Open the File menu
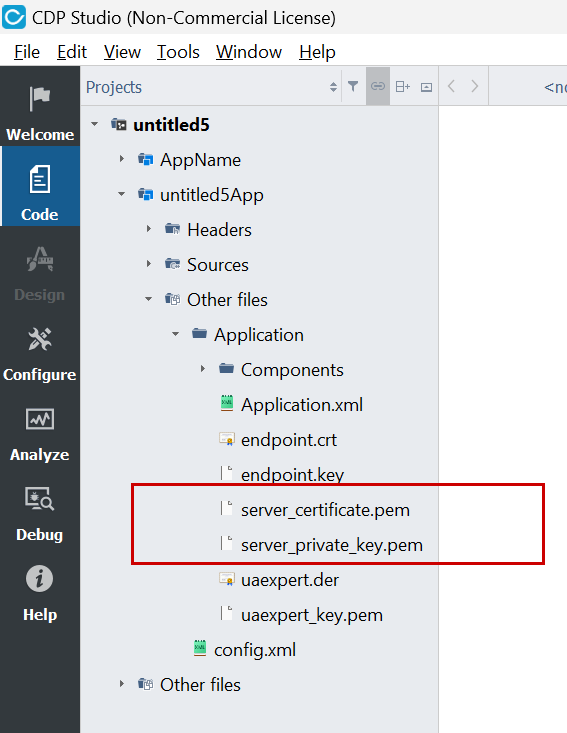567x733 pixels. (x=27, y=51)
